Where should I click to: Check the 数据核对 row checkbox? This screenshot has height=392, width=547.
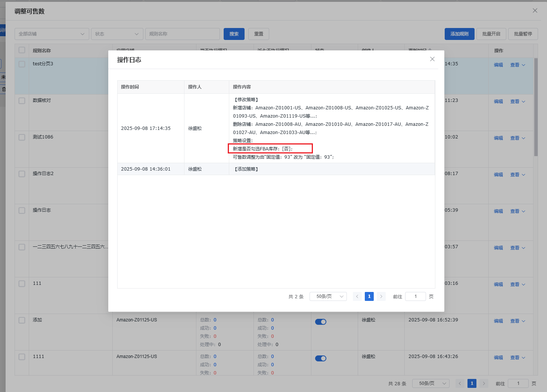click(x=22, y=101)
